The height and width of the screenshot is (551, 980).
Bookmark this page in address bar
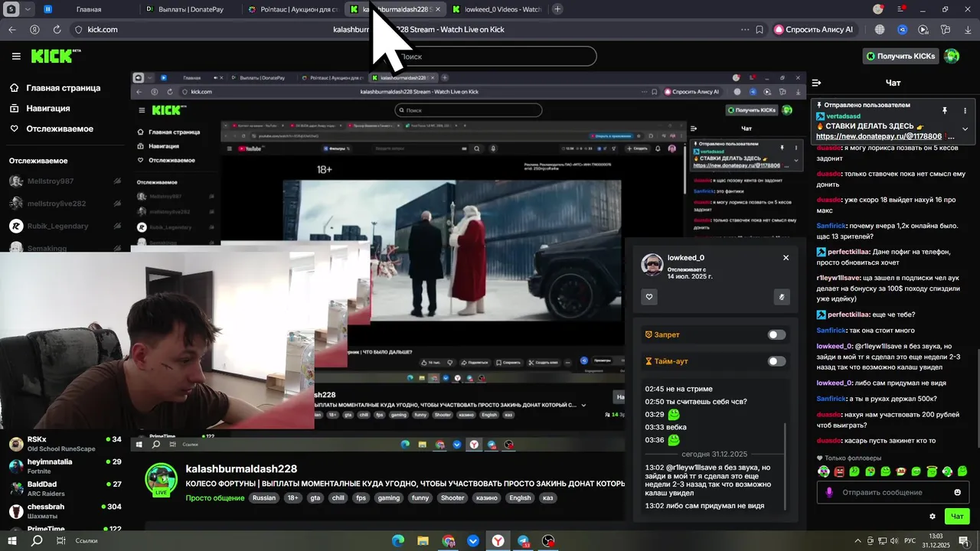(759, 29)
